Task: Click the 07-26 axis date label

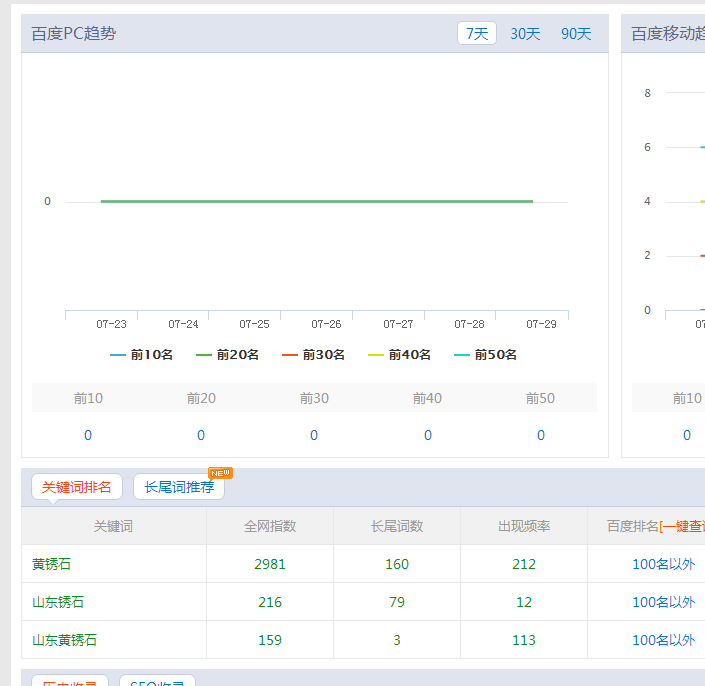Action: point(326,324)
